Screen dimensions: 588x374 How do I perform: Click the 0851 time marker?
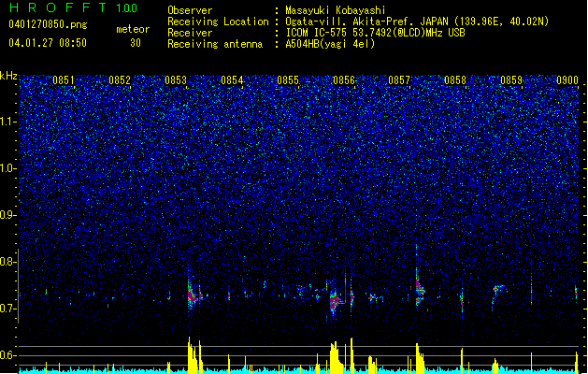point(64,79)
